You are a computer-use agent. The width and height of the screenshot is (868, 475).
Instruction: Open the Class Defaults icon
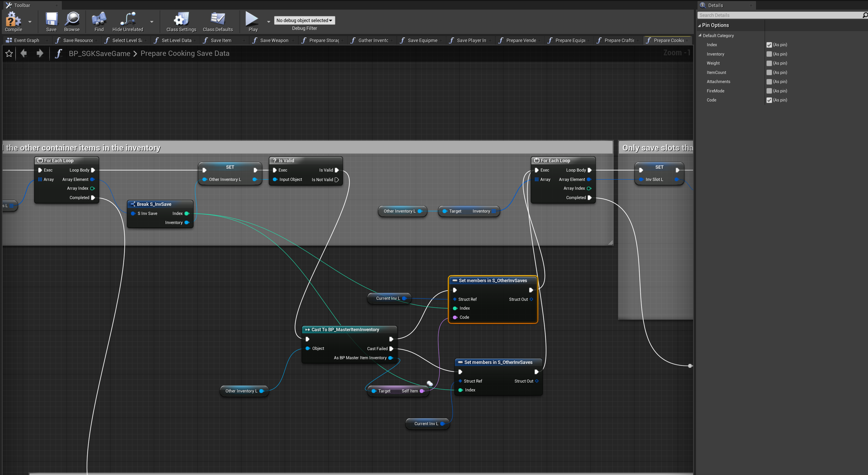[x=218, y=19]
